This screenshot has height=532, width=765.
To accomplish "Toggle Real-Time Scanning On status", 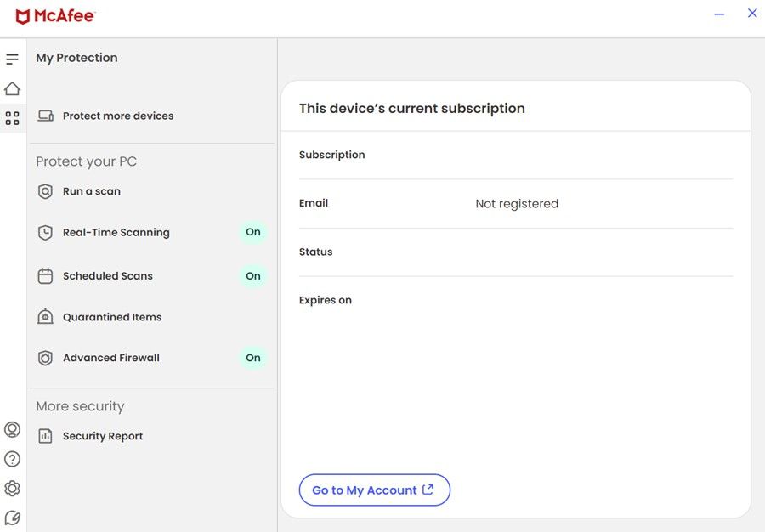I will (252, 232).
